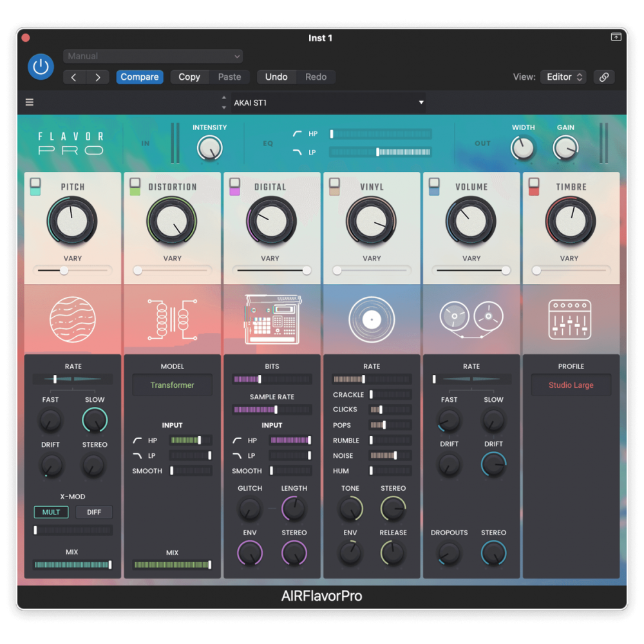Click the vinyl record icon in Vinyl module
Screen dimensions: 644x644
click(x=372, y=319)
